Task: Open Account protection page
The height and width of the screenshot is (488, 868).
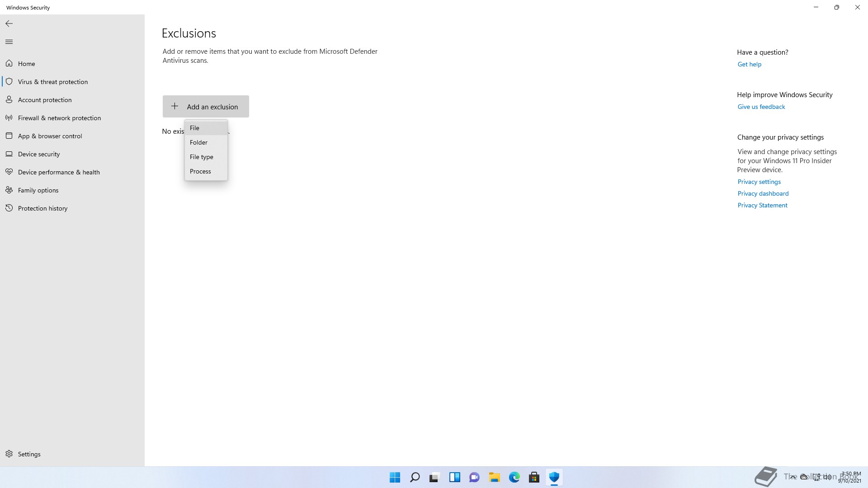Action: (72, 100)
